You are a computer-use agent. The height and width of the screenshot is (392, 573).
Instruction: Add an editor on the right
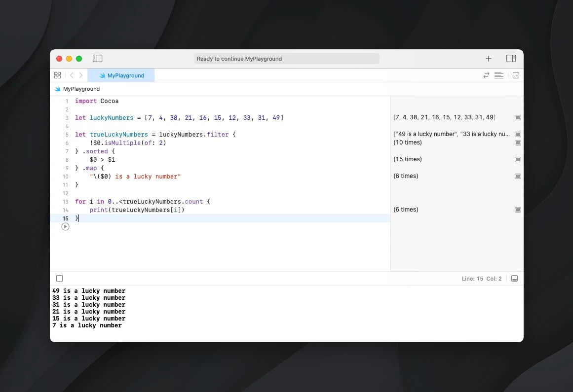pos(516,75)
